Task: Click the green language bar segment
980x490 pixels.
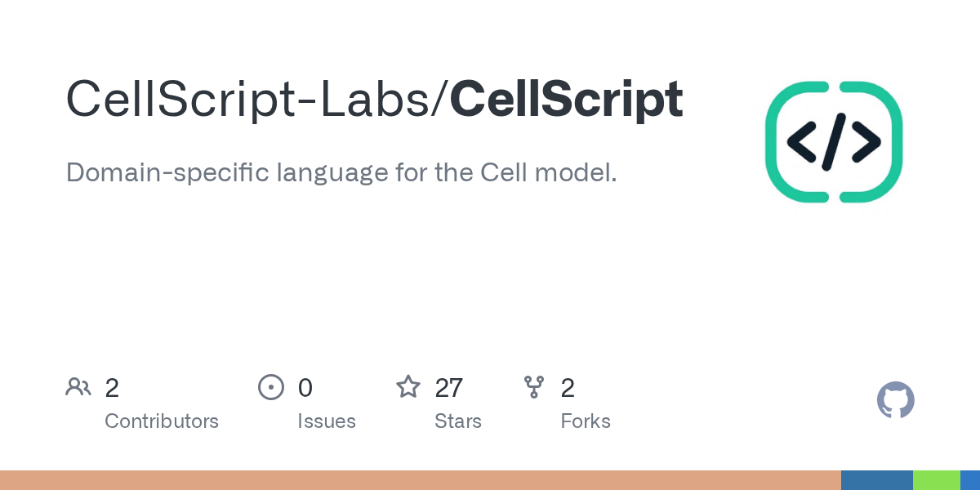Action: click(937, 480)
